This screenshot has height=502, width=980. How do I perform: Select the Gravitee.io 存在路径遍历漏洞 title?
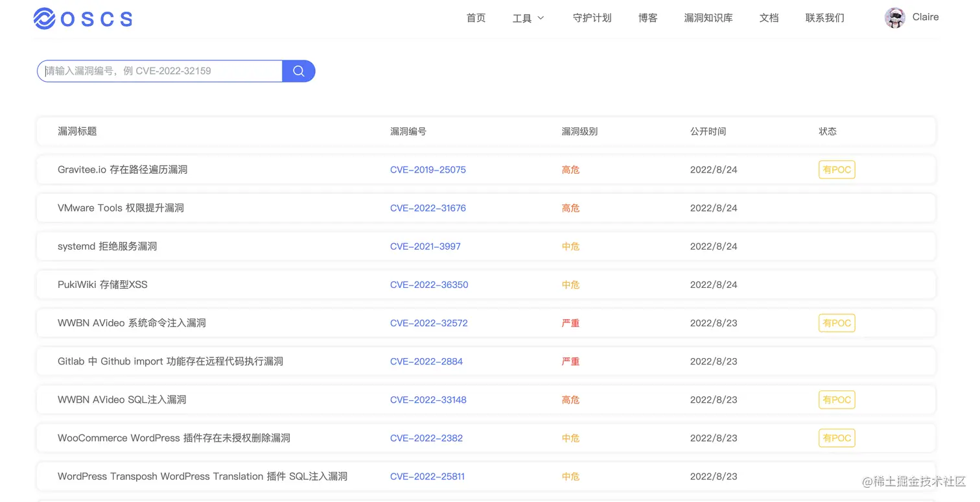[x=122, y=170]
